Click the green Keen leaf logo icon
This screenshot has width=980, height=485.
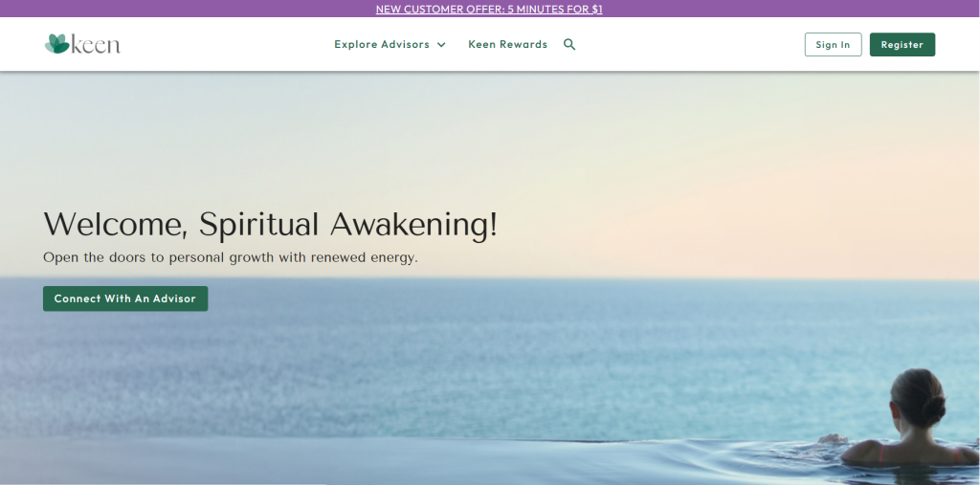pyautogui.click(x=56, y=44)
